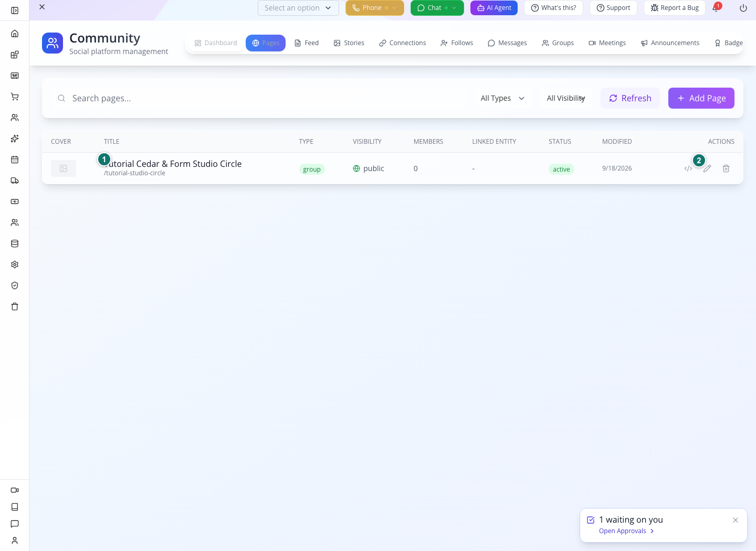Image resolution: width=756 pixels, height=551 pixels.
Task: Click the sparkles AI icon in the sidebar
Action: 15,139
